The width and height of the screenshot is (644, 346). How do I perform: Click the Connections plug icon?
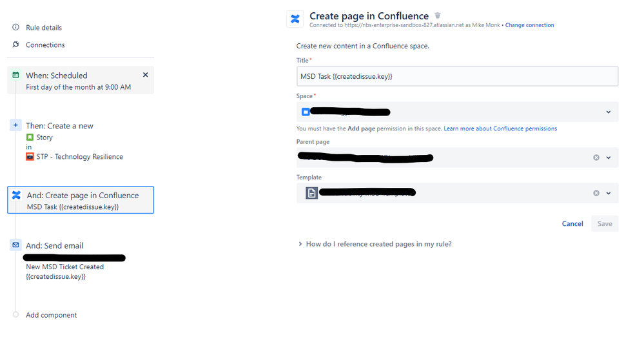coord(15,45)
